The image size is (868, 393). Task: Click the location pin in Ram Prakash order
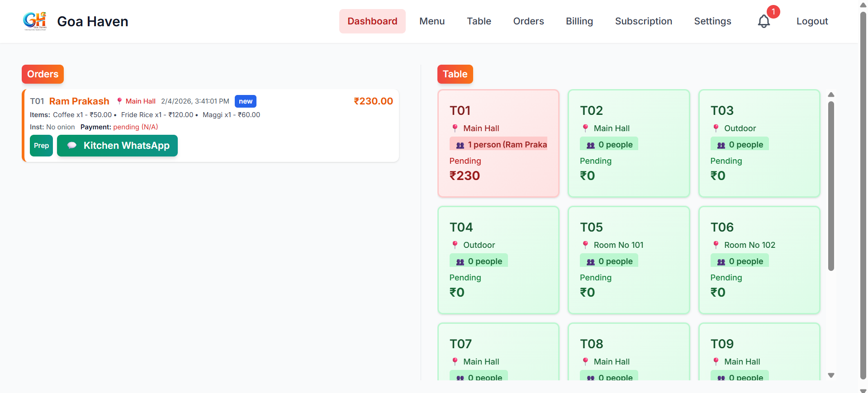119,101
